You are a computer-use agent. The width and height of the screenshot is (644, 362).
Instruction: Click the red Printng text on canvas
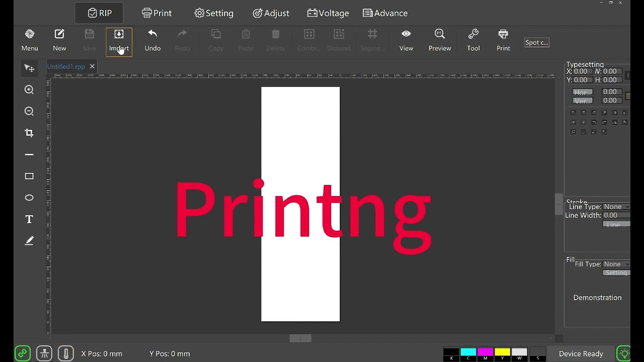click(303, 216)
